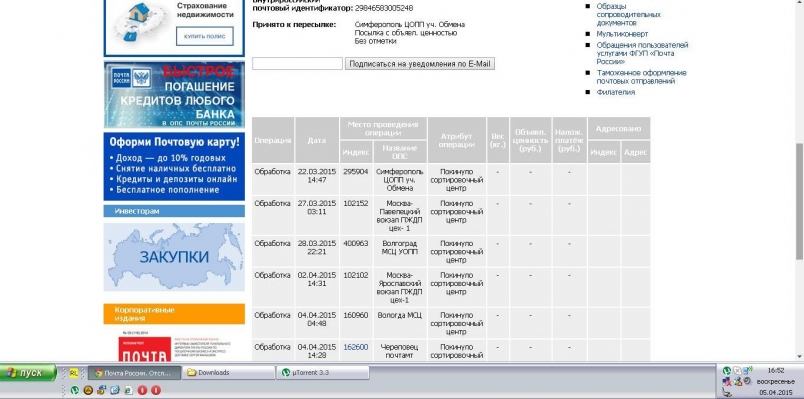Click the Инвесторам sidebar header
The height and width of the screenshot is (399, 804).
174,211
